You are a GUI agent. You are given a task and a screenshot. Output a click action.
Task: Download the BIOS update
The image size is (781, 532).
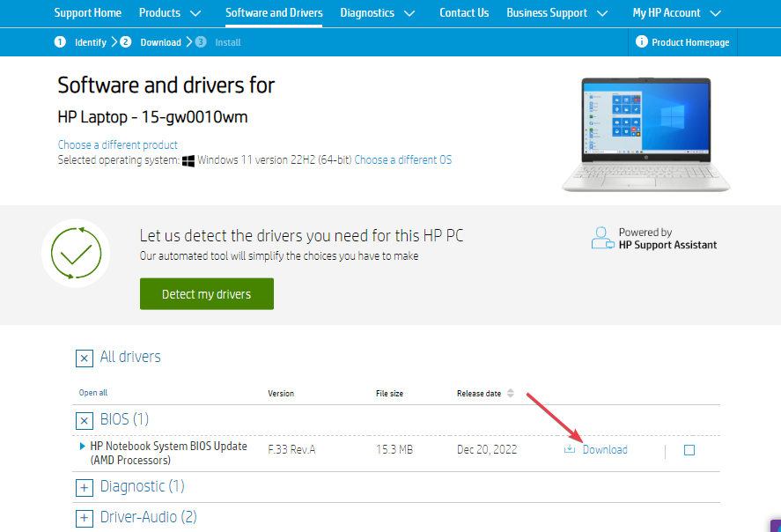(605, 449)
